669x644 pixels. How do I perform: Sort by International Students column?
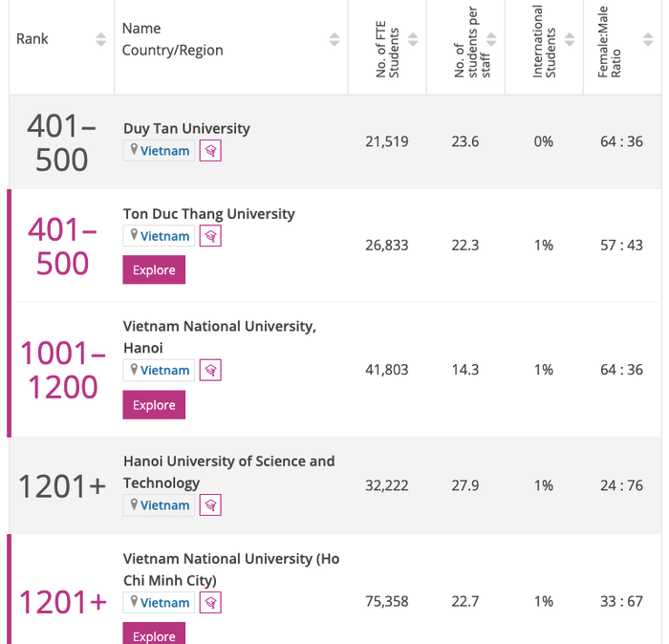click(570, 39)
